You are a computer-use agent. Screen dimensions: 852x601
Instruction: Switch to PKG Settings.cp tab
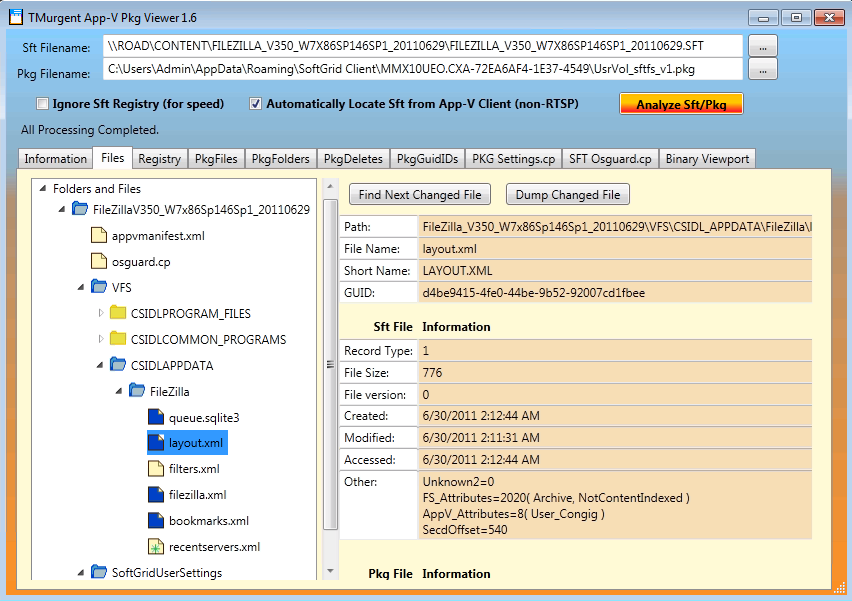click(513, 159)
